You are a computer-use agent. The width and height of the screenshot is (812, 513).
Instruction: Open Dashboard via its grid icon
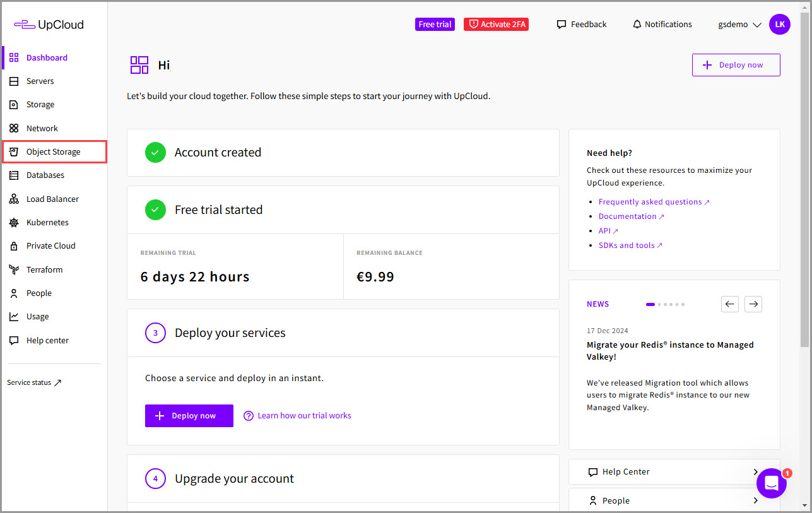click(x=14, y=57)
